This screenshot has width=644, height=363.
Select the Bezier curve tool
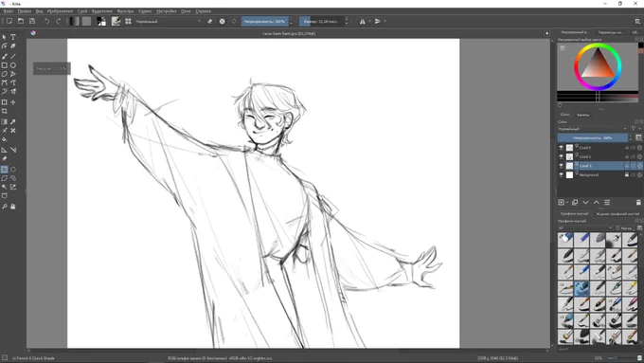(x=5, y=82)
